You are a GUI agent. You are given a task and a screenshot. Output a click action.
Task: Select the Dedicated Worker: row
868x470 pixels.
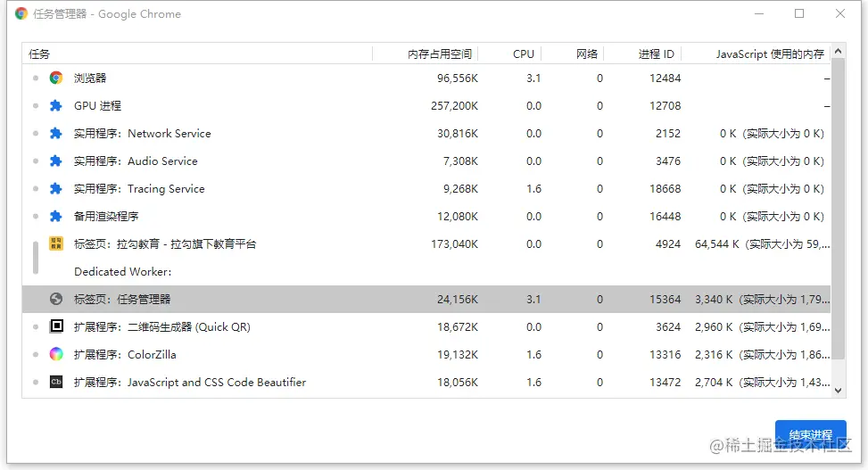(x=426, y=272)
